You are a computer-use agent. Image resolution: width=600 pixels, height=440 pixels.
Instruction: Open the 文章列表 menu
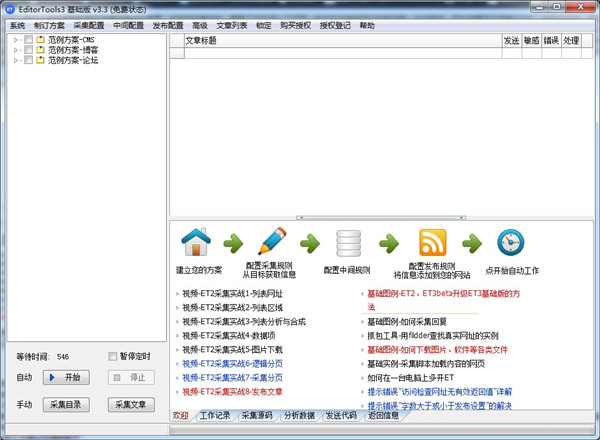click(232, 26)
